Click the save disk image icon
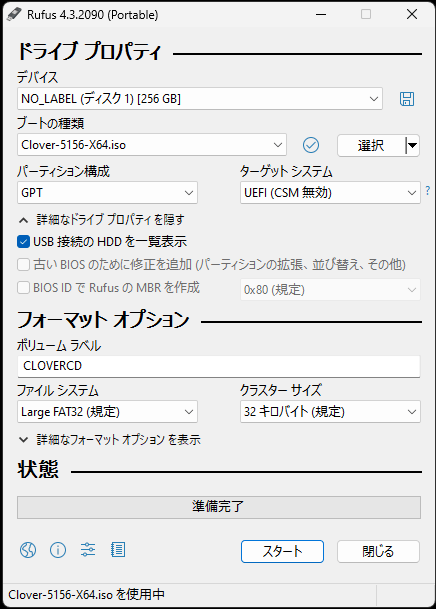This screenshot has height=609, width=436. [x=407, y=99]
